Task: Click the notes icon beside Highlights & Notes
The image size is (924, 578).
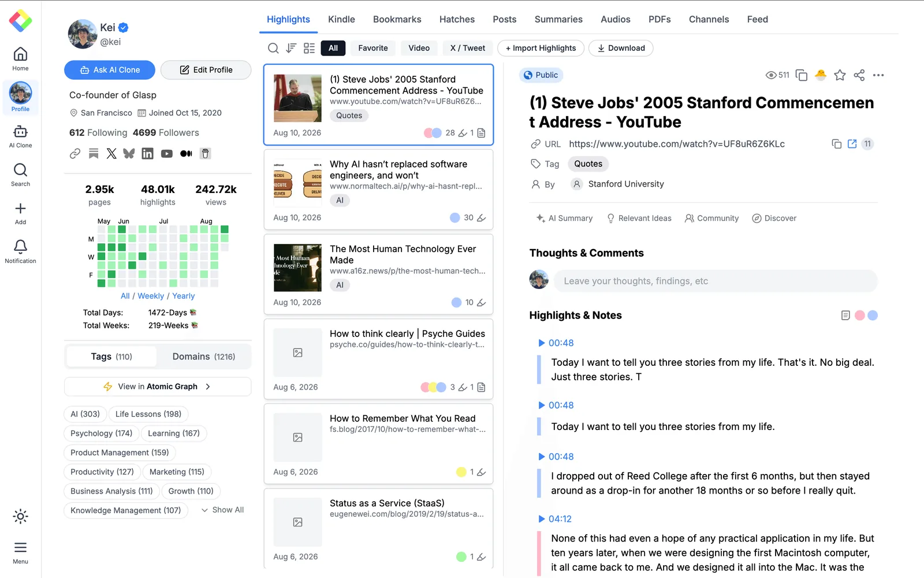Action: pos(845,316)
